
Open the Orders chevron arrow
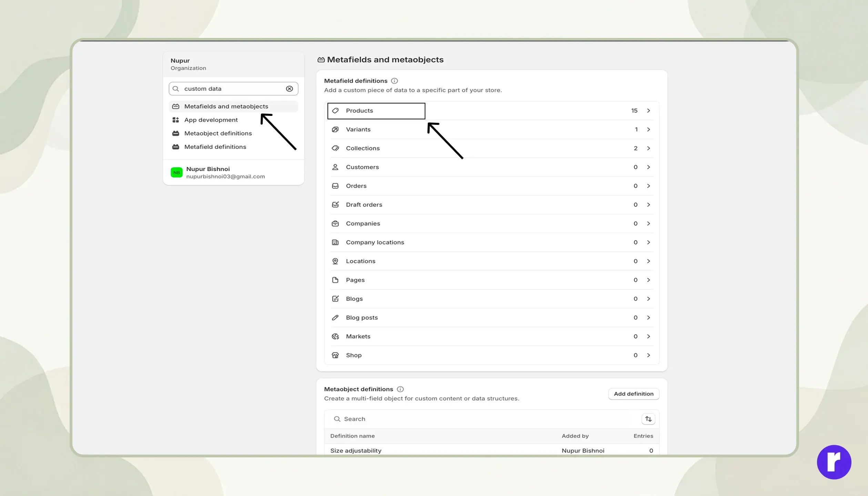click(x=648, y=186)
